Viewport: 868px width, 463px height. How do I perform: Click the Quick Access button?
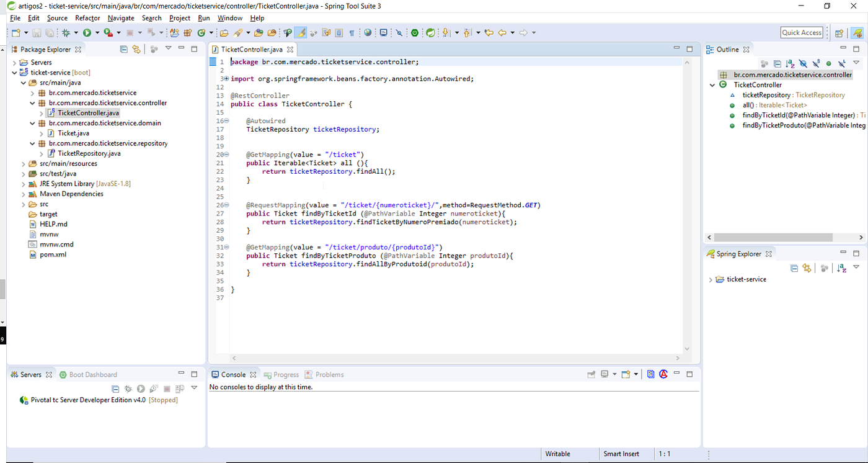[x=802, y=32]
